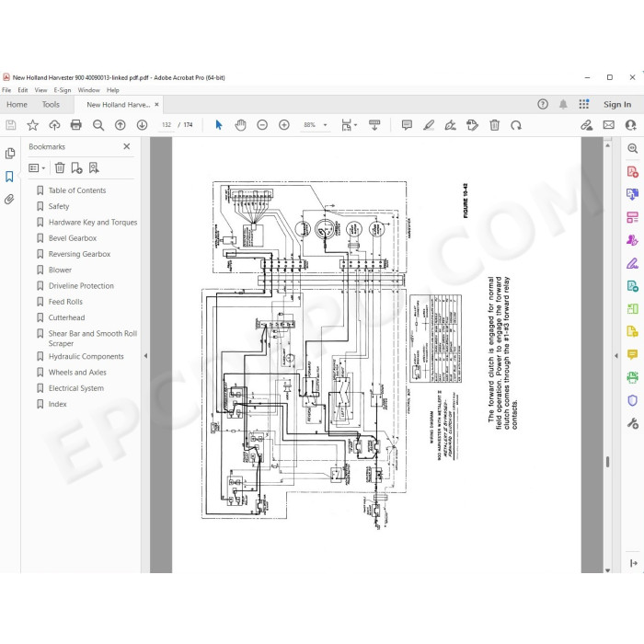The width and height of the screenshot is (644, 644).
Task: Send file by email envelope icon
Action: coord(608,125)
